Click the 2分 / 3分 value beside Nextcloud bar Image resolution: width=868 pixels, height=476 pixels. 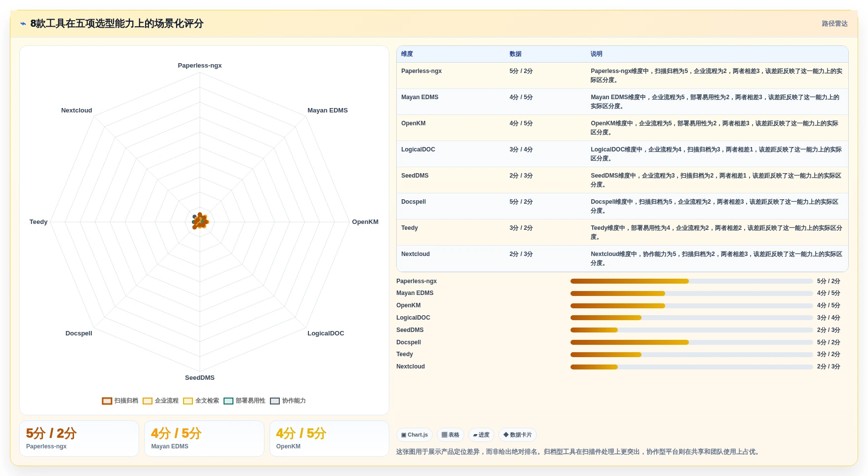pos(829,366)
